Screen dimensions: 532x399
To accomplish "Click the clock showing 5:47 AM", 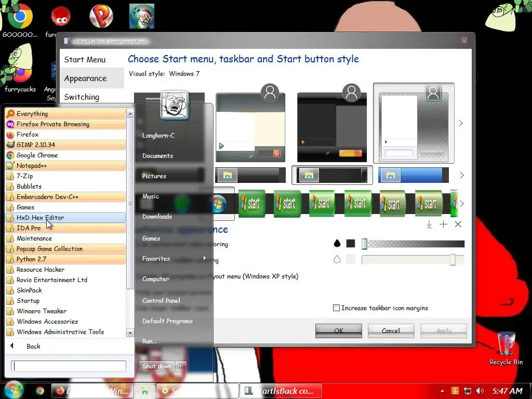I will pos(507,391).
